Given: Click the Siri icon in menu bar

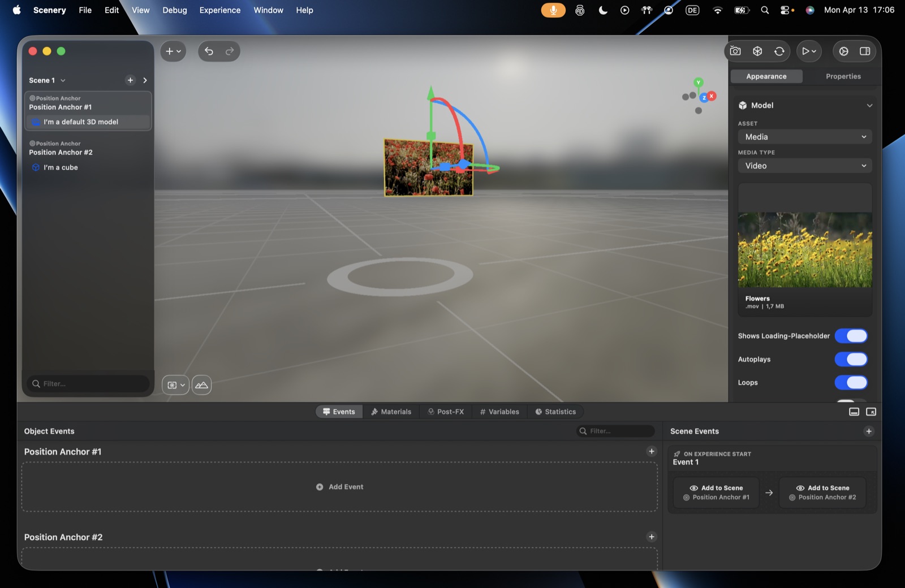Looking at the screenshot, I should 810,10.
